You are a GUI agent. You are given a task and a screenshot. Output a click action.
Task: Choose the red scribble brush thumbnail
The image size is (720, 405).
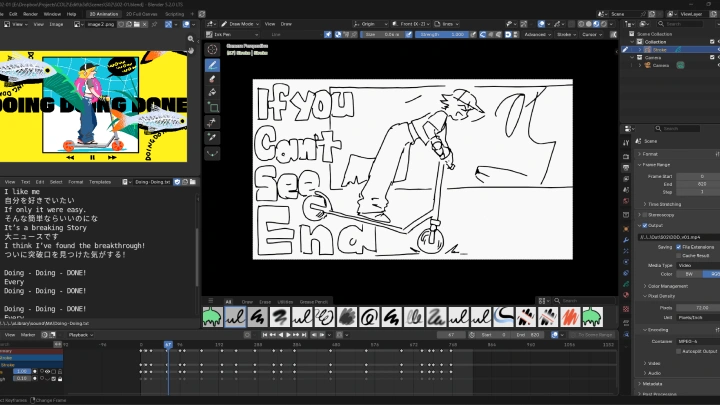(x=570, y=317)
